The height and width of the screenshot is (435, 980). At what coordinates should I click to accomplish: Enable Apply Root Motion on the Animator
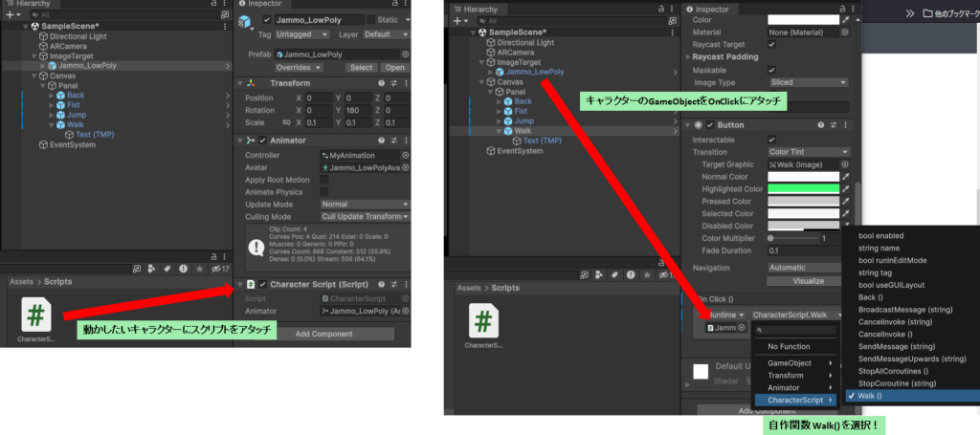click(x=323, y=180)
